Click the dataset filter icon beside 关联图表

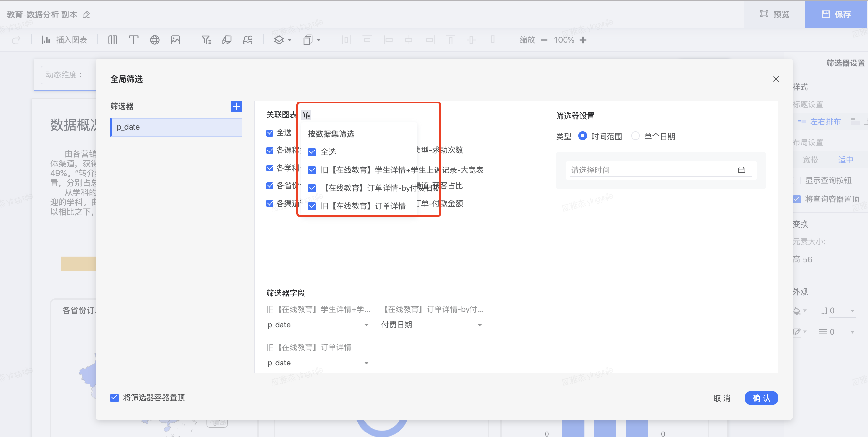coord(306,115)
